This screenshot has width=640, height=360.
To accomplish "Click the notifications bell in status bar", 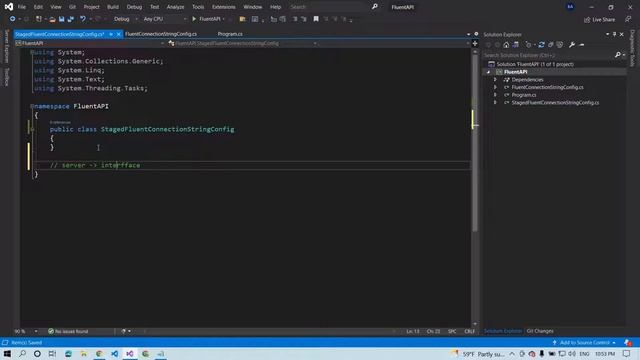I will [628, 342].
